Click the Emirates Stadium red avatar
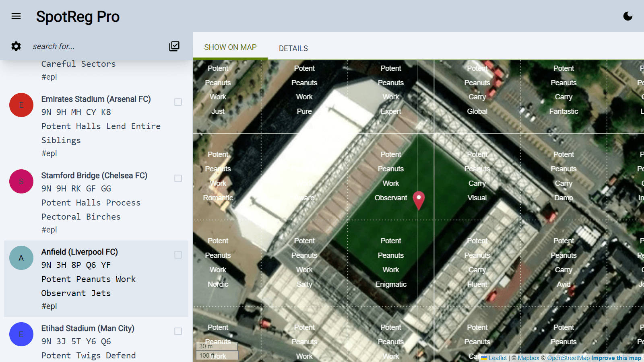The height and width of the screenshot is (362, 644). (21, 105)
